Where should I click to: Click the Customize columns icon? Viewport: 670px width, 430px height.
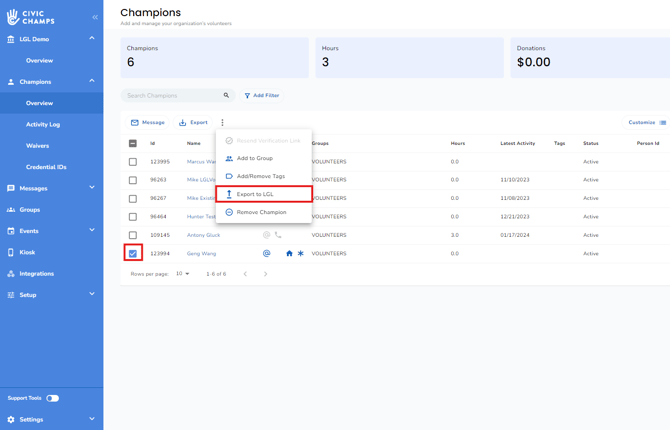pos(662,123)
